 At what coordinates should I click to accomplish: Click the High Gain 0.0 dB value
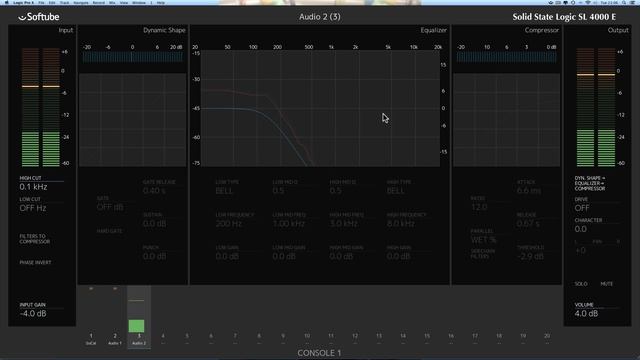[x=398, y=256]
